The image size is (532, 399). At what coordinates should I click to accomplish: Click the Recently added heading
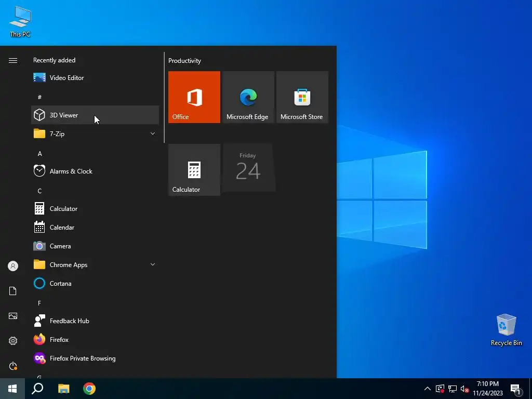click(x=54, y=60)
